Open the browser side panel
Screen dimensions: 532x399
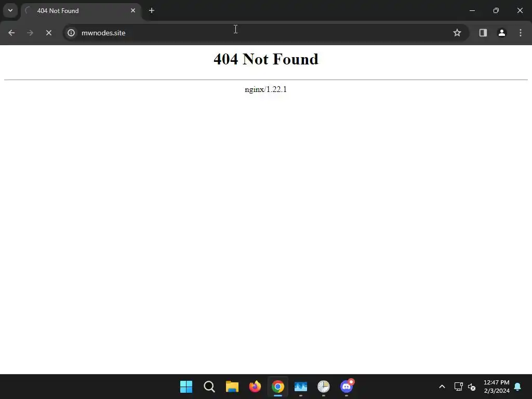point(483,33)
